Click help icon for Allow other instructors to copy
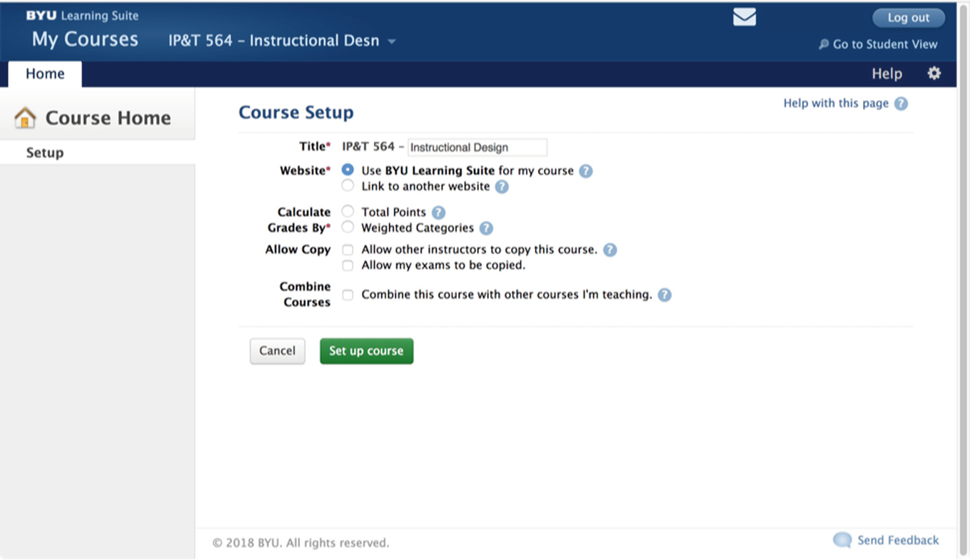The width and height of the screenshot is (970, 560). [610, 250]
